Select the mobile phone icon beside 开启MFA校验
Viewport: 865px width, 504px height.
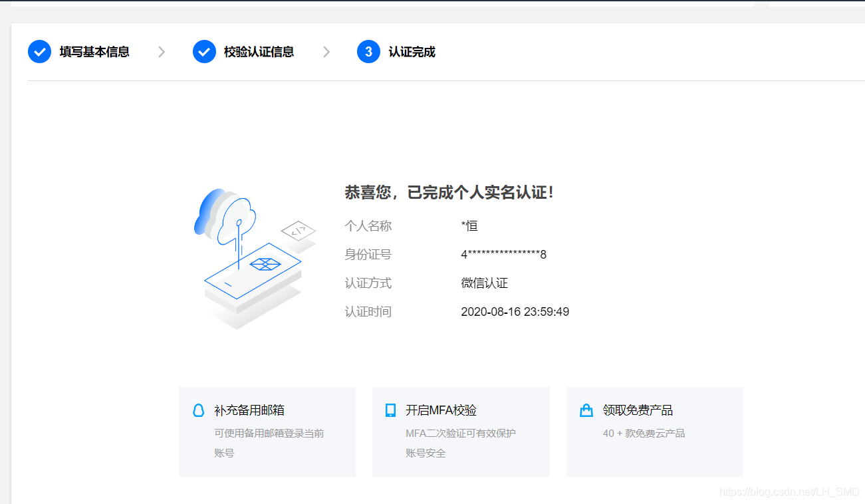coord(392,410)
